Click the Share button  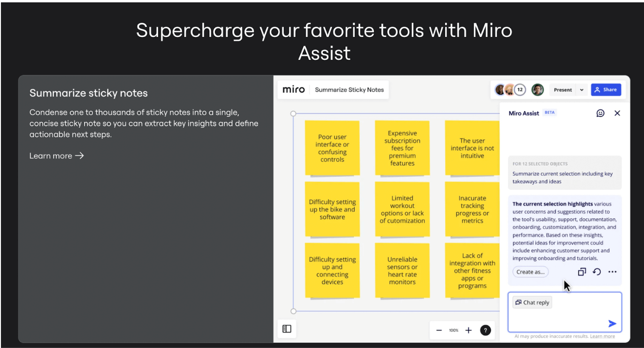606,90
